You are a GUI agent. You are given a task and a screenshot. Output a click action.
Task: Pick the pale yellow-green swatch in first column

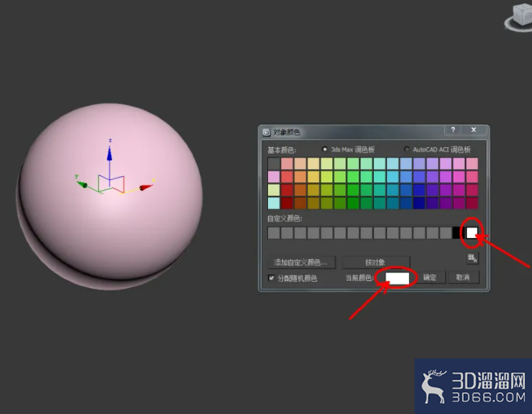coord(273,190)
